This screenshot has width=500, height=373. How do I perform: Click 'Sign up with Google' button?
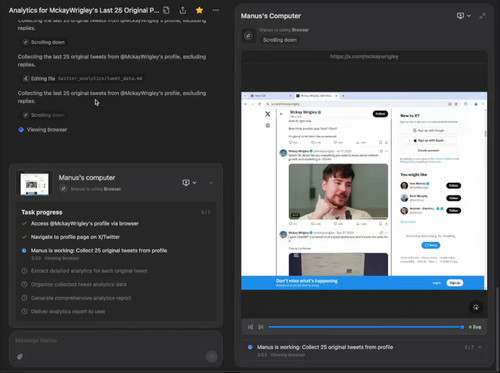coord(428,130)
